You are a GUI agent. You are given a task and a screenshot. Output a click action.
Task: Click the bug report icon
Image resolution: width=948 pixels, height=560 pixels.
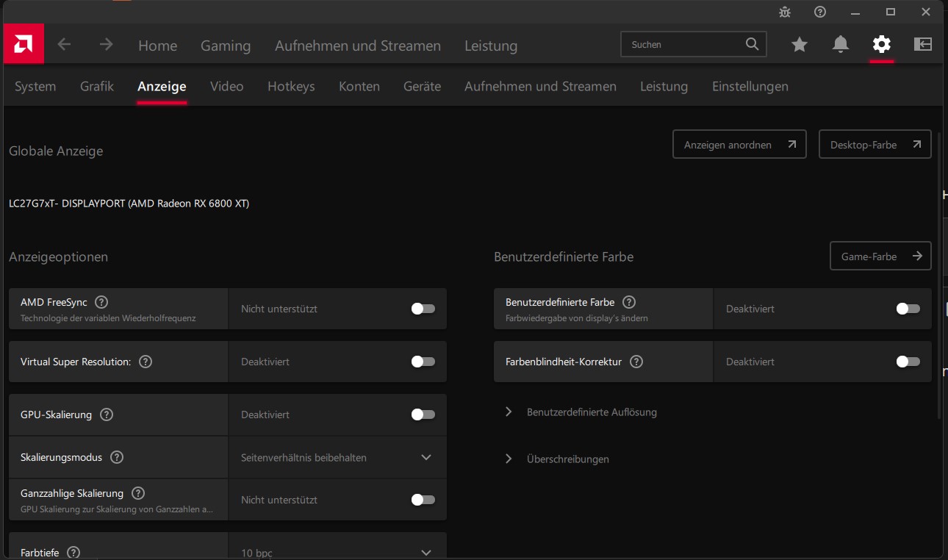coord(785,12)
